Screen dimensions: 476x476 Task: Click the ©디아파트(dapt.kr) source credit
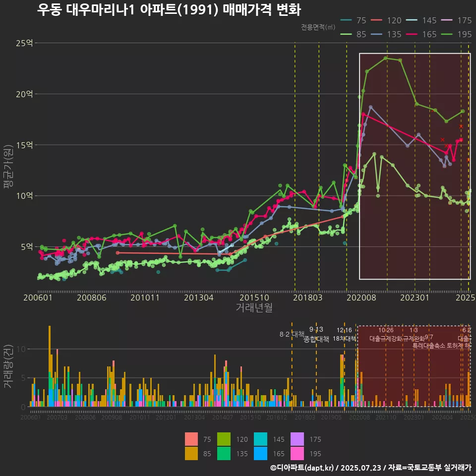302,468
